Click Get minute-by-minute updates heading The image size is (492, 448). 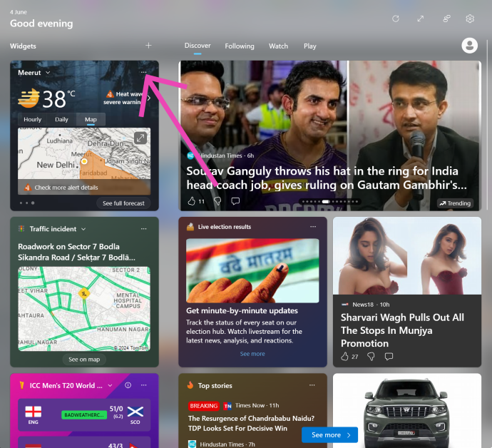point(242,310)
